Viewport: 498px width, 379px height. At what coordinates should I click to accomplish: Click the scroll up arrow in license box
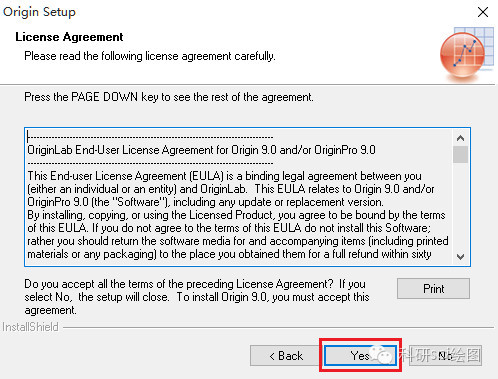point(460,138)
